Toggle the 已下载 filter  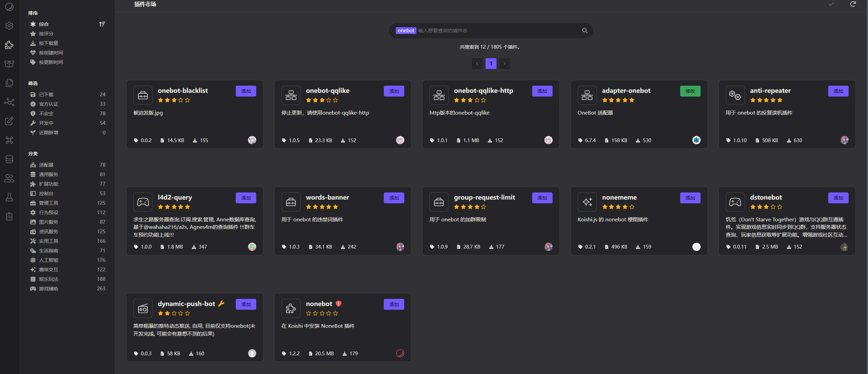coord(46,95)
